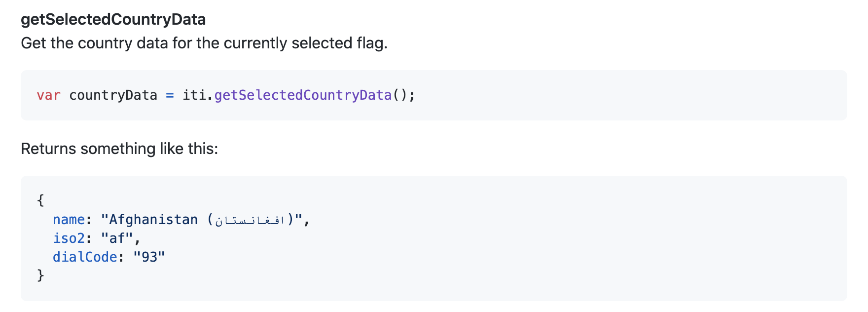This screenshot has height=312, width=868.
Task: Click the "iti" object in the code snippet
Action: [x=194, y=95]
